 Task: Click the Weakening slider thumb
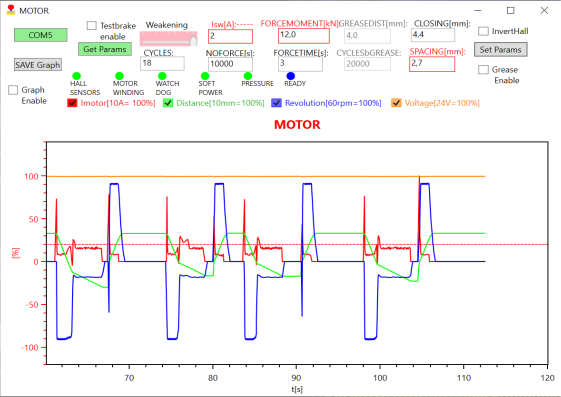tap(193, 40)
